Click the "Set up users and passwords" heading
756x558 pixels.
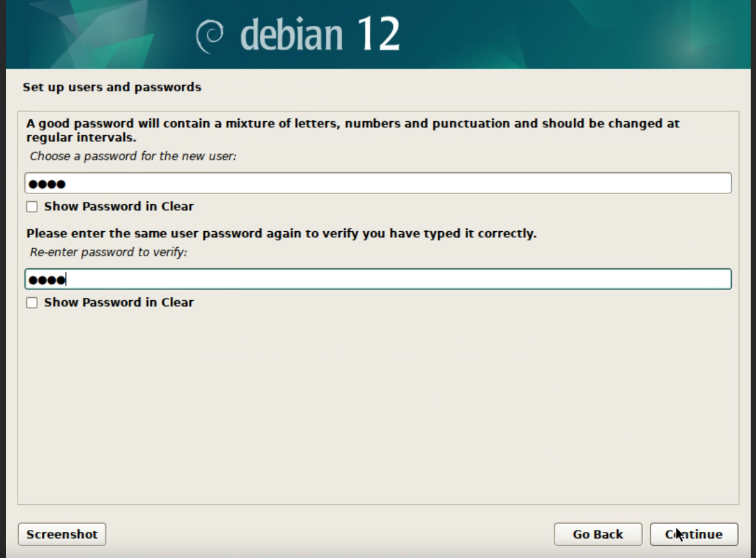tap(112, 87)
